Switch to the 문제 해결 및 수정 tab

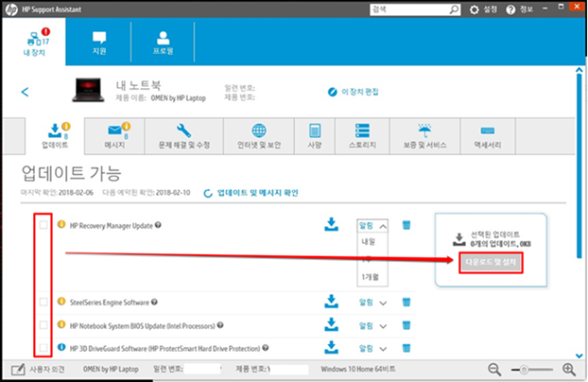(183, 136)
